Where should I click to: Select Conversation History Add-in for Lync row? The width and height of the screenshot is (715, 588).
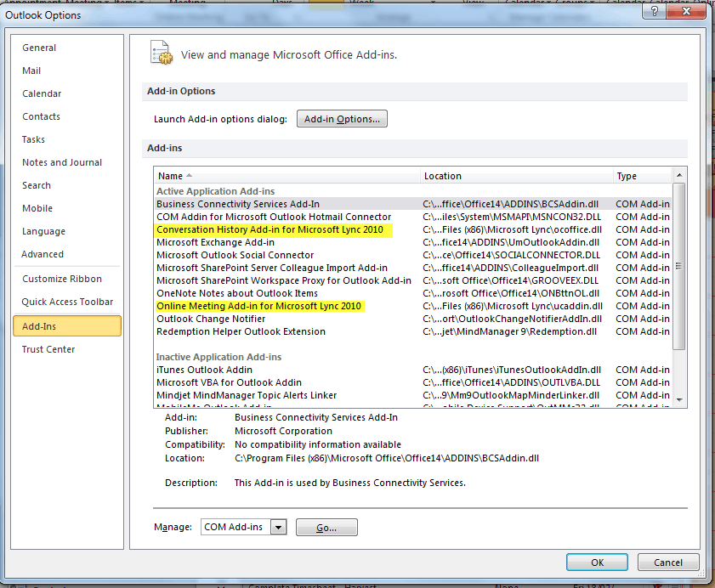[412, 229]
